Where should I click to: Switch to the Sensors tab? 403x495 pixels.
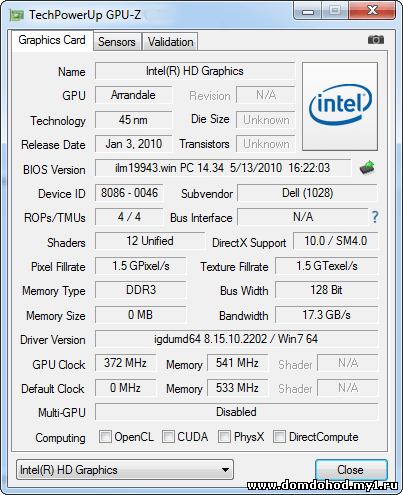pos(117,42)
